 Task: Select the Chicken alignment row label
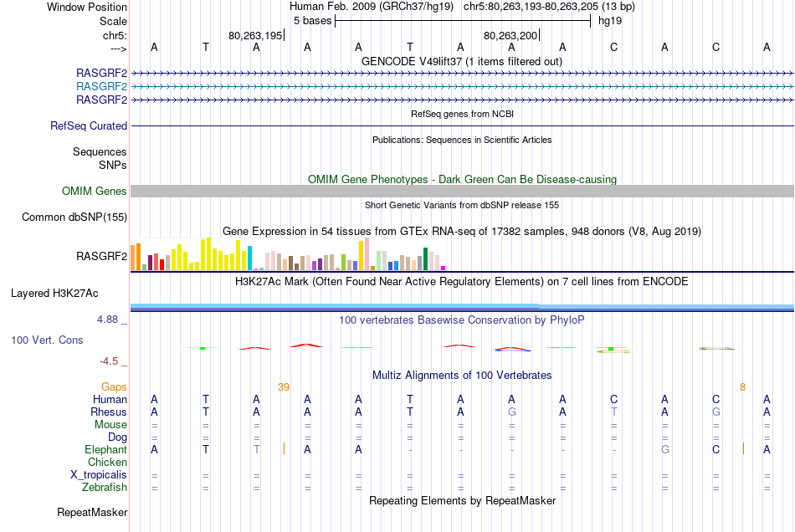[107, 462]
